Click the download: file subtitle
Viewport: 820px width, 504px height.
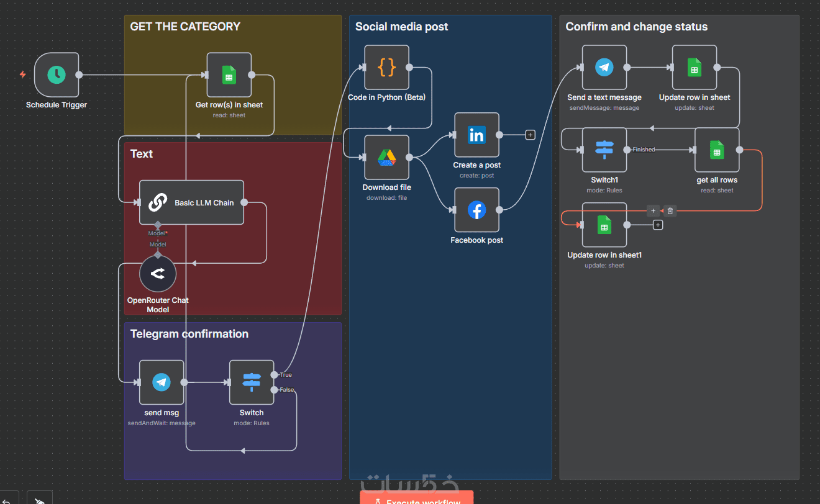387,198
